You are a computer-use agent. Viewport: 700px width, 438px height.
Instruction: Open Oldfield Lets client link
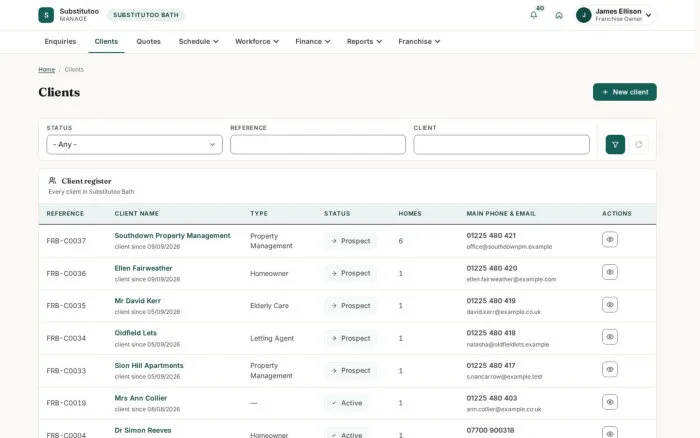(x=136, y=333)
